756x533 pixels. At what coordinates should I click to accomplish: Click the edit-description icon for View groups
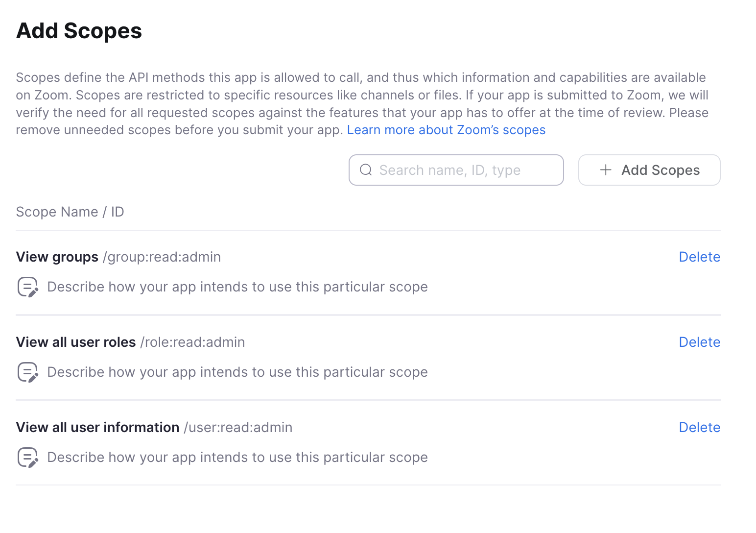pyautogui.click(x=27, y=287)
